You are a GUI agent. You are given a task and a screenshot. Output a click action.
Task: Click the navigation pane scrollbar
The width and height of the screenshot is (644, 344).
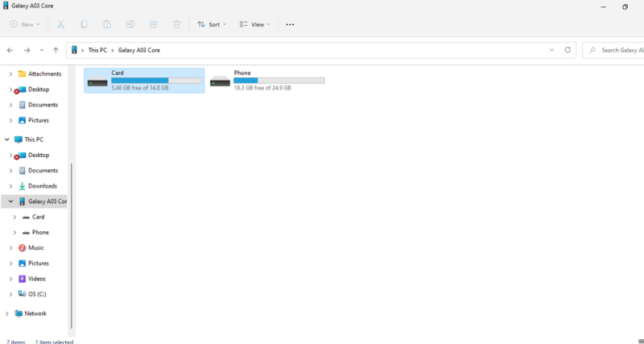tap(72, 246)
